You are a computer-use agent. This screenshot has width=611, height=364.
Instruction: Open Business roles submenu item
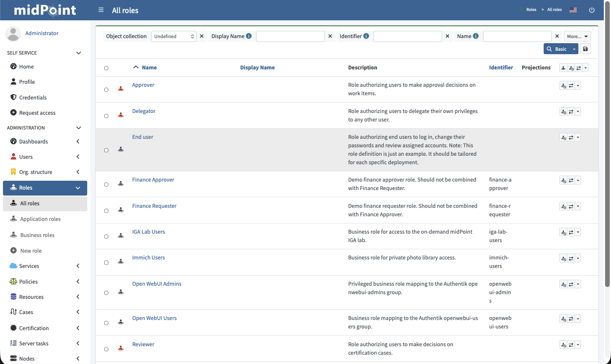(x=45, y=235)
